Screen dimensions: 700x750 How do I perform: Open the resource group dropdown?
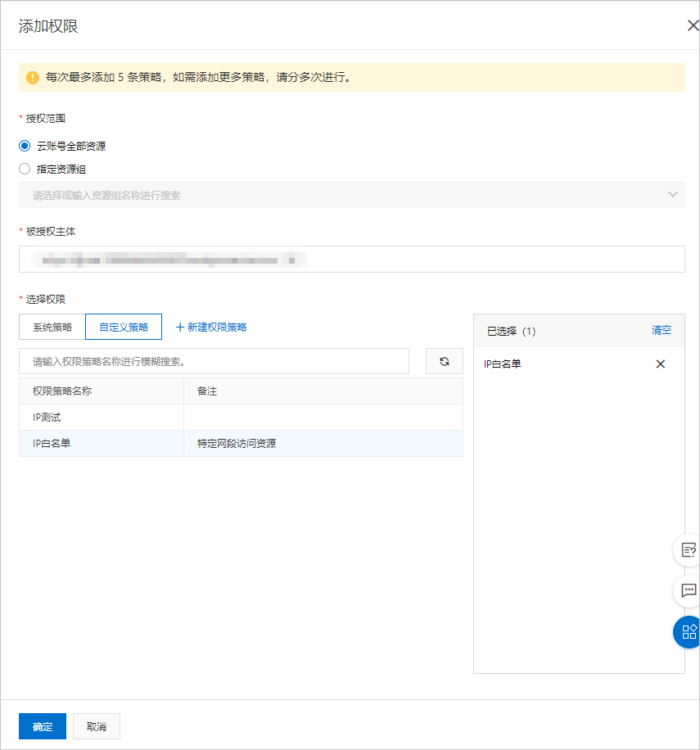point(352,195)
